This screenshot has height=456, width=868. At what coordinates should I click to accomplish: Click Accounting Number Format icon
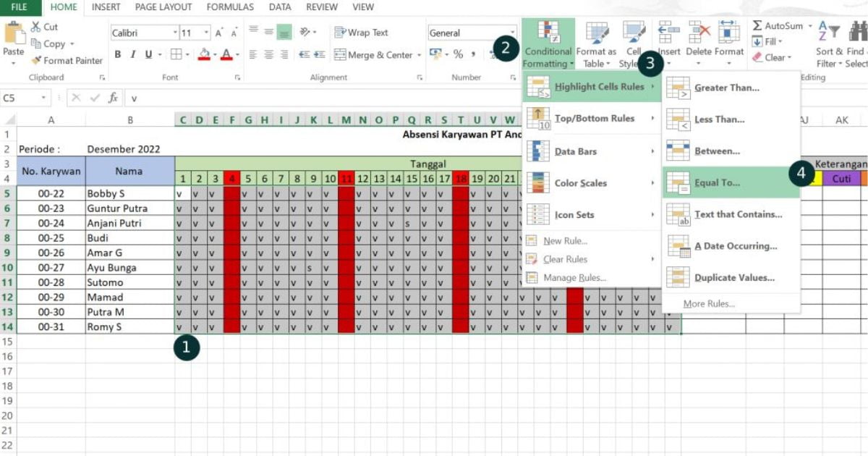coord(434,54)
